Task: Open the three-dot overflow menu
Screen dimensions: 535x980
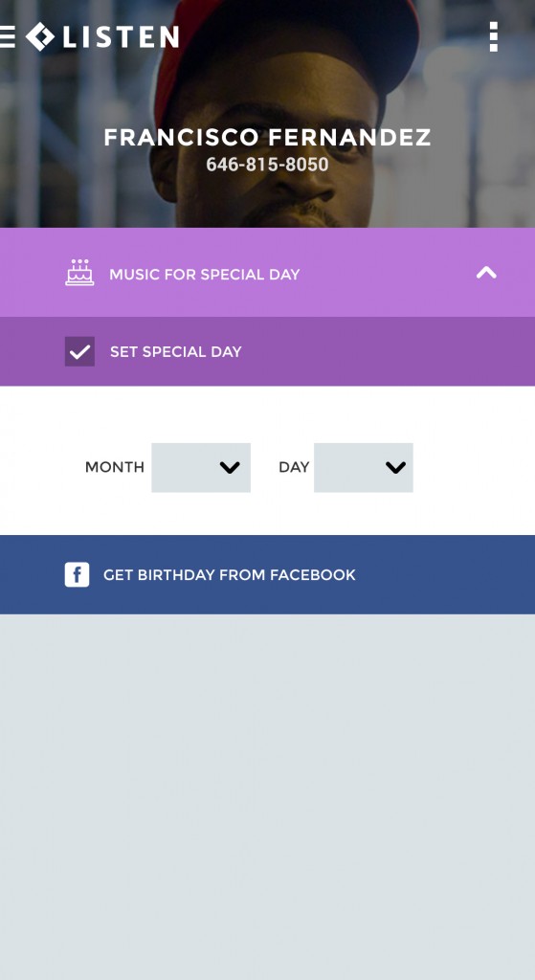Action: pos(493,37)
